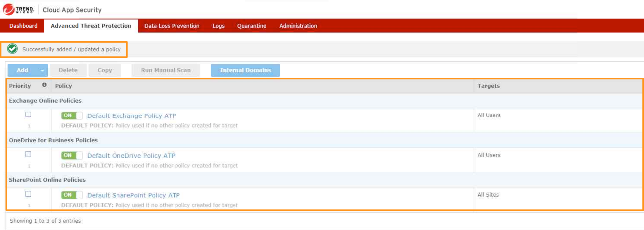Click the Showing 1 to 3 entries text
Image resolution: width=644 pixels, height=230 pixels.
[x=45, y=221]
